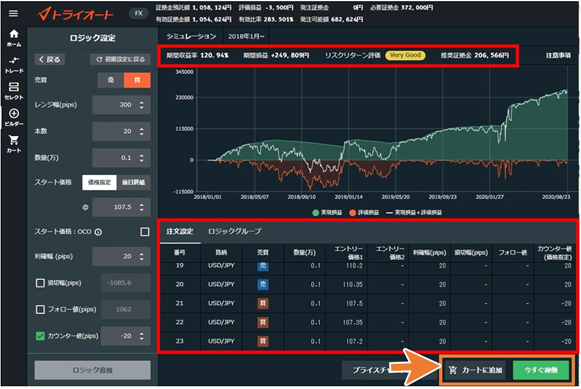
Task: Tick the 損切幅(pips) checkbox
Action: [40, 283]
